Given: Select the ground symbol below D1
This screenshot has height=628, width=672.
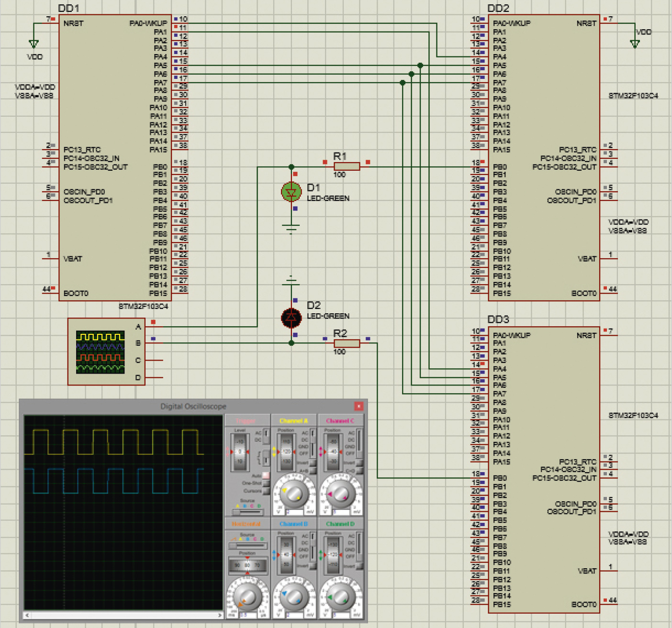Looking at the screenshot, I should [x=291, y=228].
